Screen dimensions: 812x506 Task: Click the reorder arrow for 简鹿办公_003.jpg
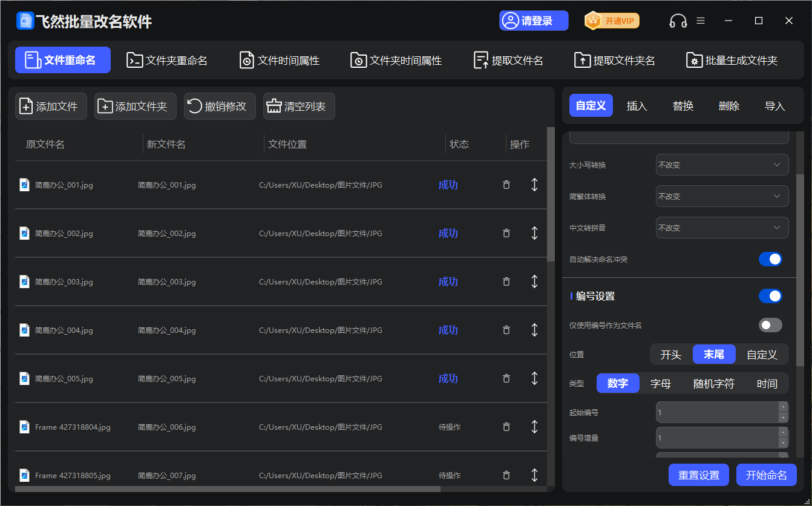534,281
